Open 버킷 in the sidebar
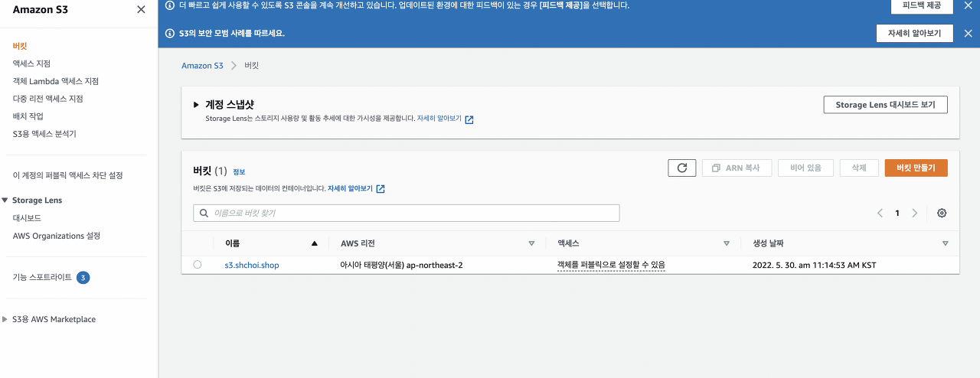 (20, 46)
